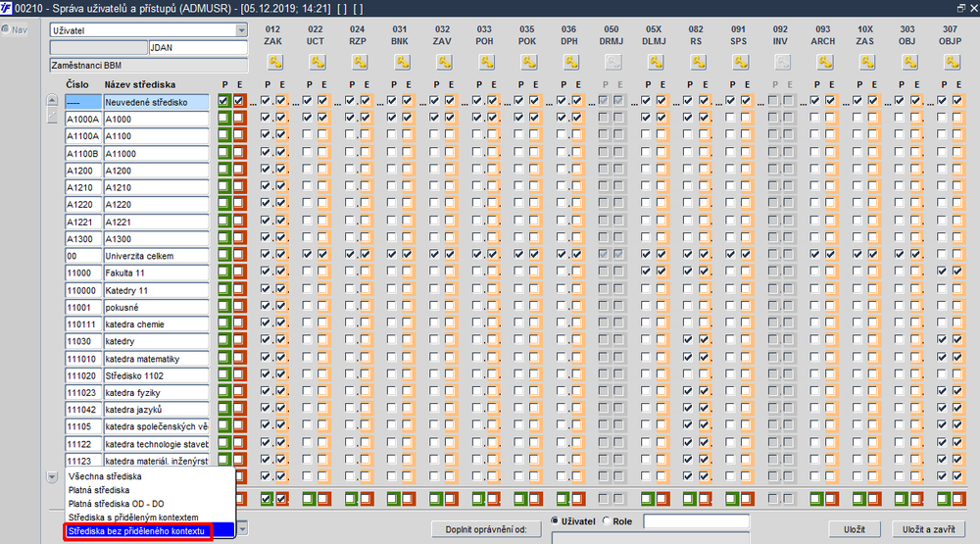Click the katedra jazyků name cell

point(156,410)
